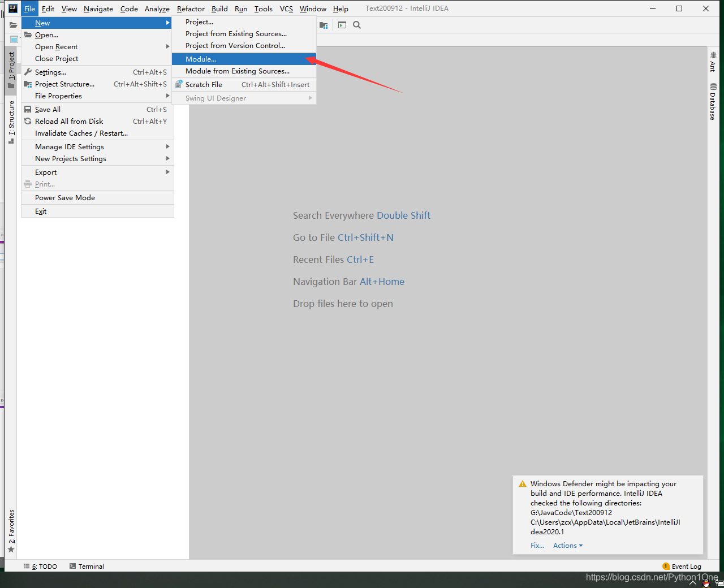
Task: Select Module from Existing Sources...
Action: coord(244,71)
